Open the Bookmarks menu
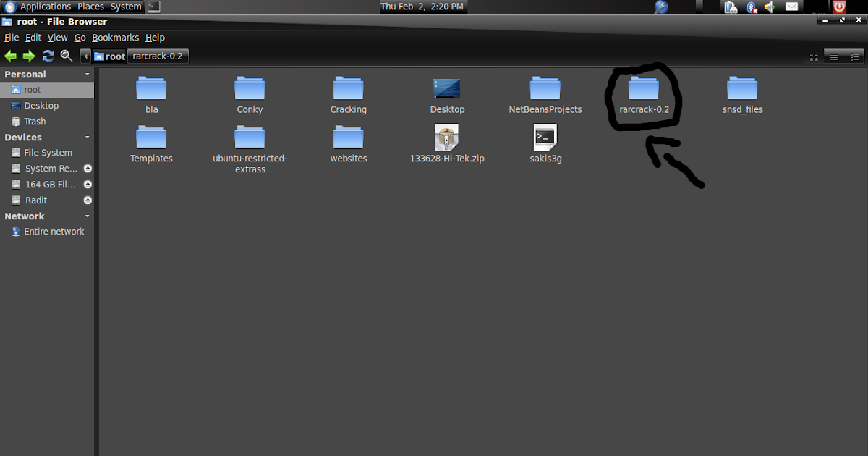868x456 pixels. point(115,38)
